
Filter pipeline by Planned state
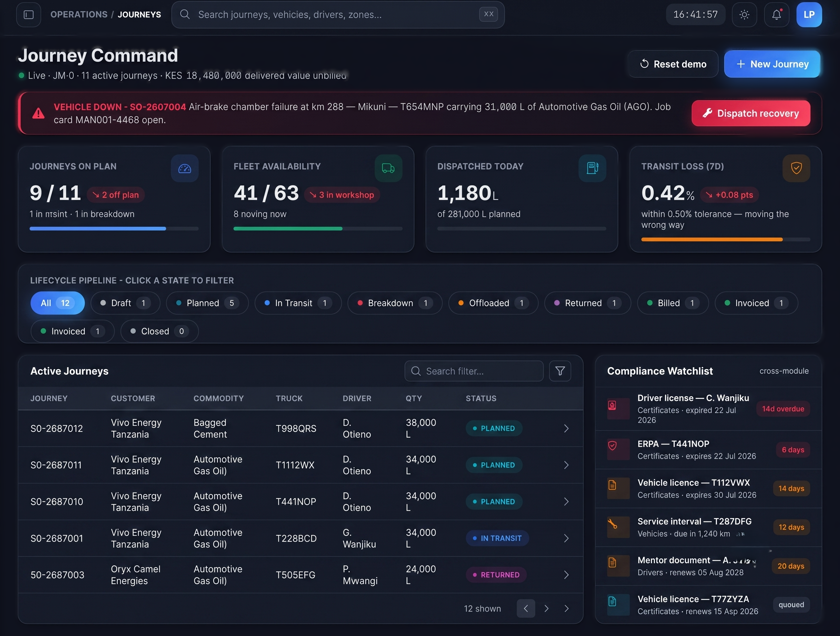coord(208,303)
